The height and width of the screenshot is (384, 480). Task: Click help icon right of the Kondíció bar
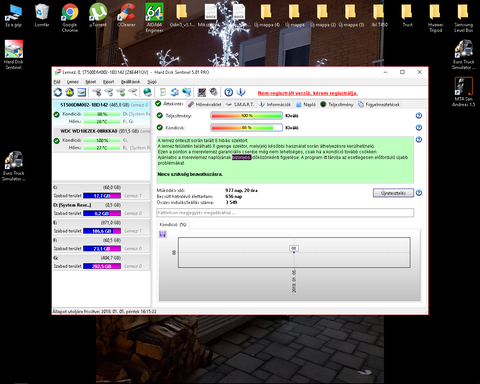419,128
